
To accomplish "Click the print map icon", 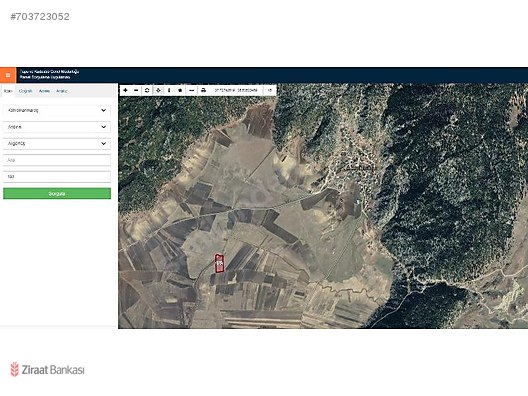I will point(203,90).
